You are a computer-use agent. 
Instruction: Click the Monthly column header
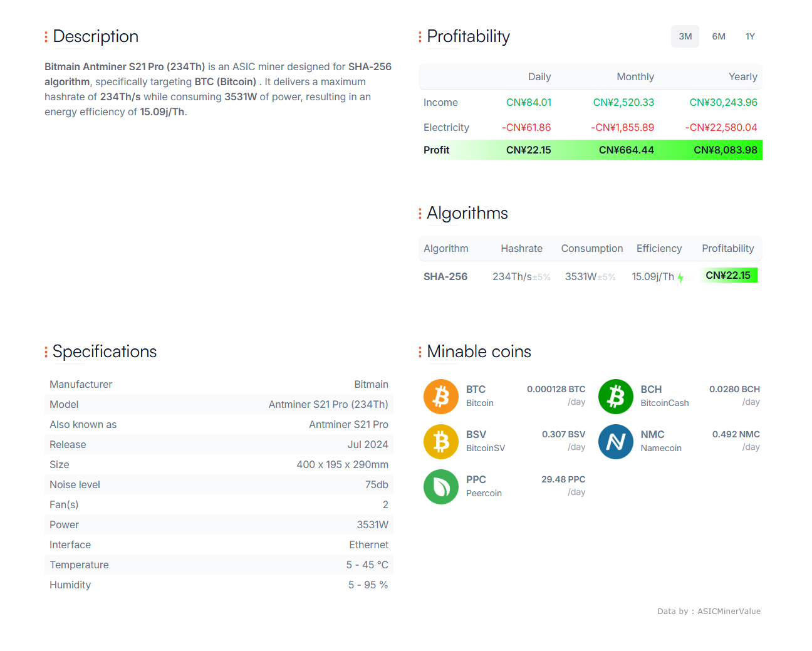pos(635,76)
